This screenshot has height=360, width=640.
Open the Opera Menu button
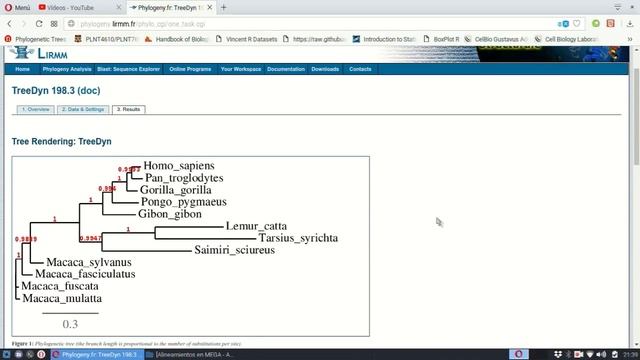point(17,7)
